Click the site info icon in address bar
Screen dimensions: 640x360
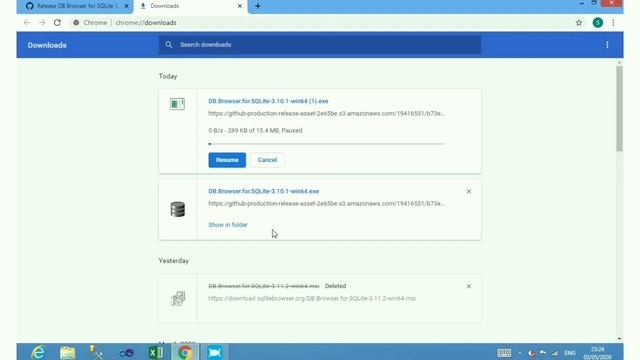76,23
